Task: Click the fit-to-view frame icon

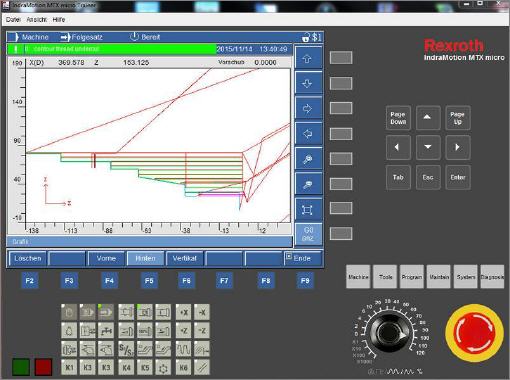Action: 308,210
